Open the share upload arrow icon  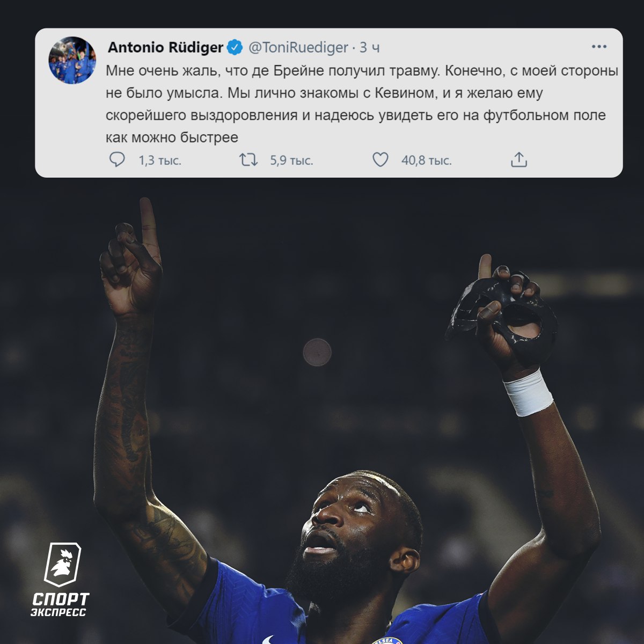click(x=519, y=160)
